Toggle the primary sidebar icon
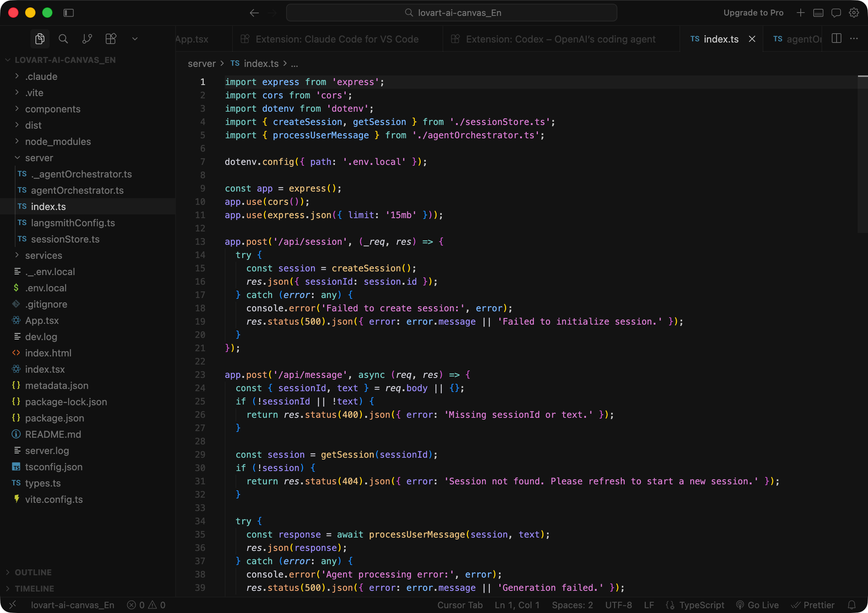 pos(68,13)
